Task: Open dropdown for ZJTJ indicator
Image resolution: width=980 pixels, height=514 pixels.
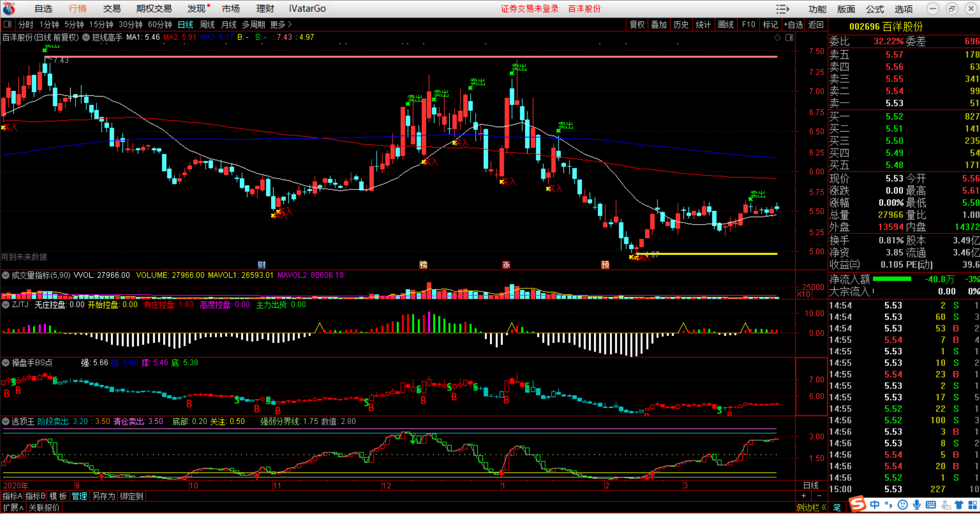Action: (x=6, y=304)
